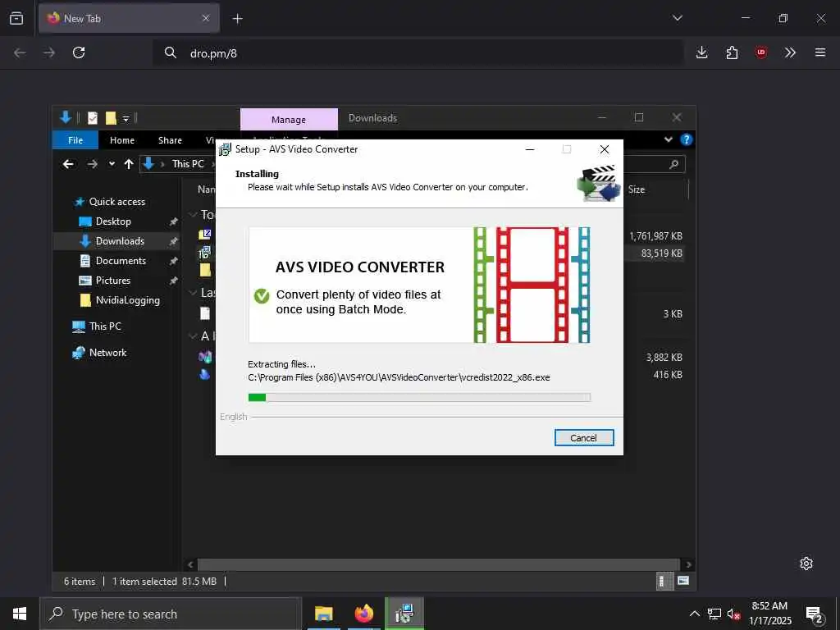Switch Explorer to details view
This screenshot has width=840, height=630.
664,581
